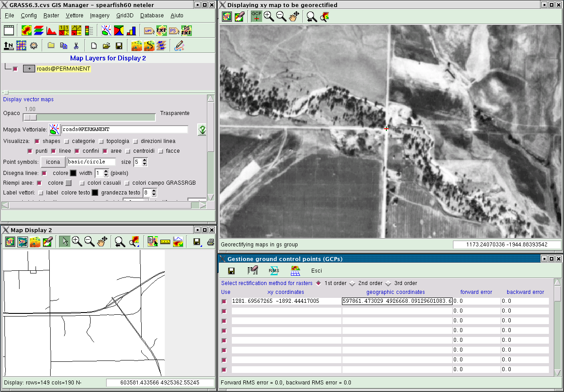The height and width of the screenshot is (392, 564).
Task: Toggle the centroidi display checkbox
Action: 128,151
